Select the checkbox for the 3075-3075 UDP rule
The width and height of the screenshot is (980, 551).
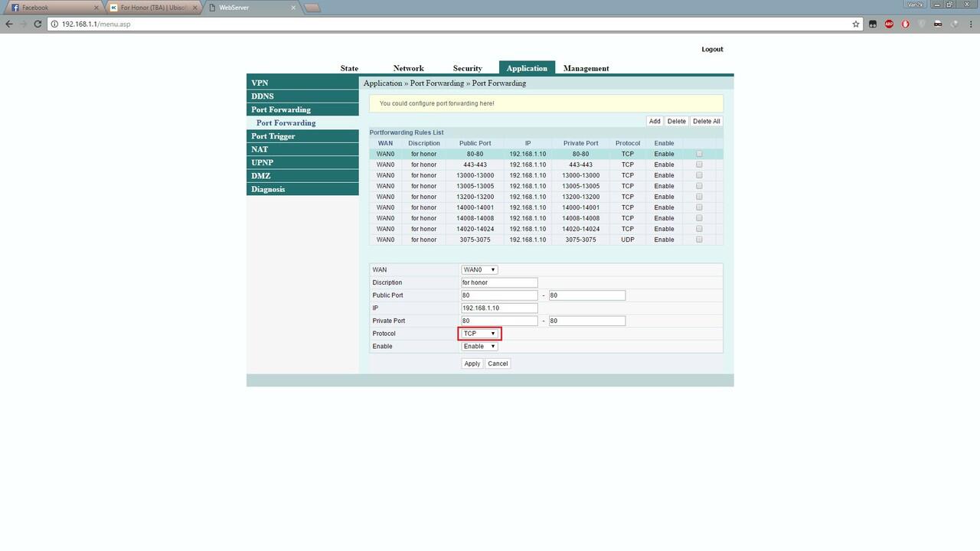[x=699, y=240]
